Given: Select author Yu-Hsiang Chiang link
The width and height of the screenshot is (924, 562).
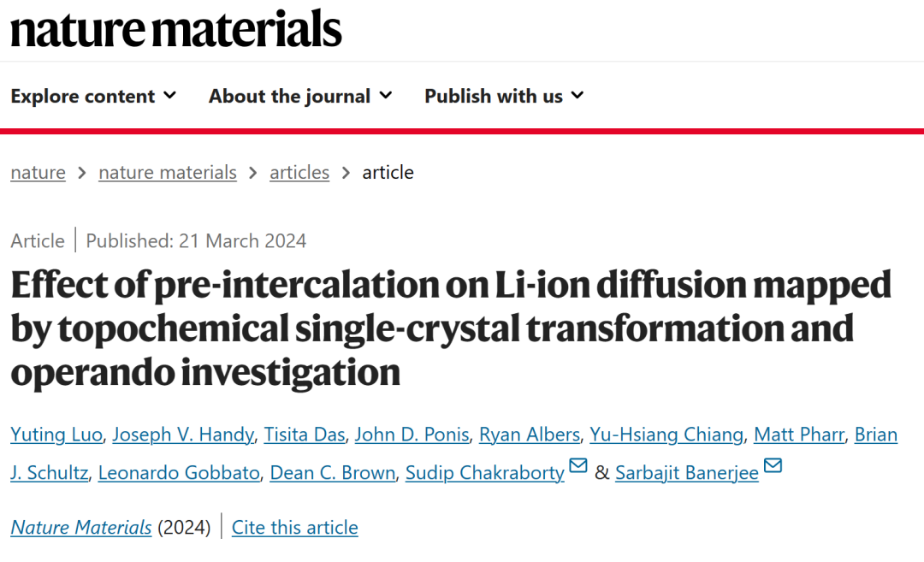Looking at the screenshot, I should pyautogui.click(x=666, y=435).
